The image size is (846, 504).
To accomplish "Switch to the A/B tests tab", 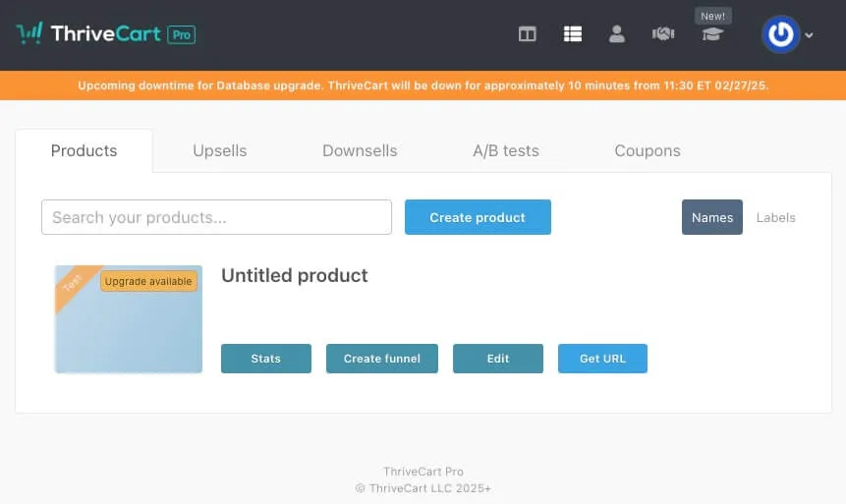I will click(506, 150).
